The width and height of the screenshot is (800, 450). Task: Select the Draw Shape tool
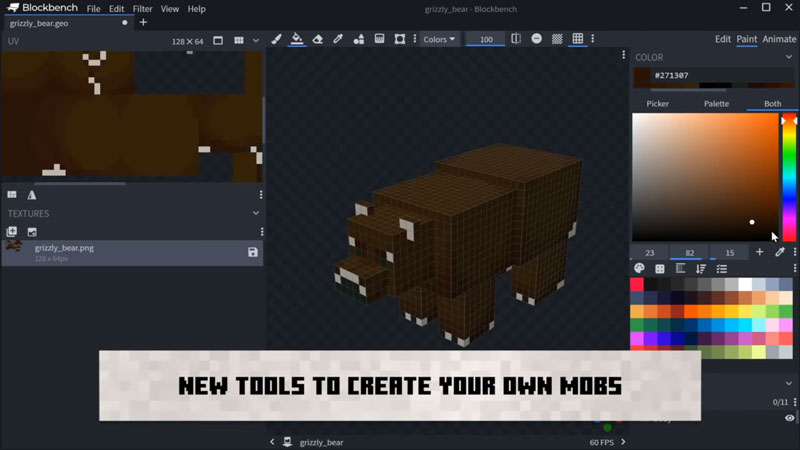[359, 39]
